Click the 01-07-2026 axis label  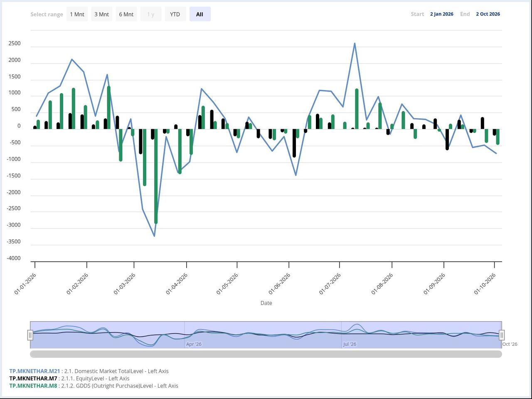330,284
